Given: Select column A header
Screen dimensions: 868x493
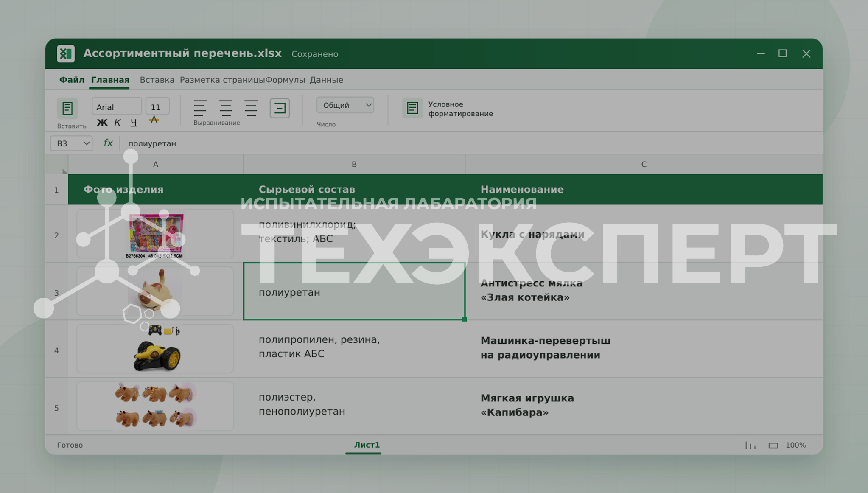Looking at the screenshot, I should tap(156, 164).
